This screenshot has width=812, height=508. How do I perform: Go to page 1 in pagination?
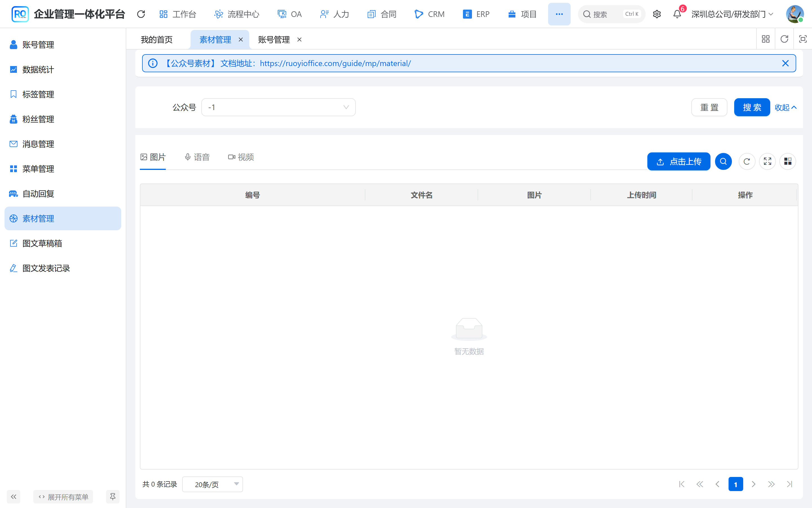(x=736, y=484)
